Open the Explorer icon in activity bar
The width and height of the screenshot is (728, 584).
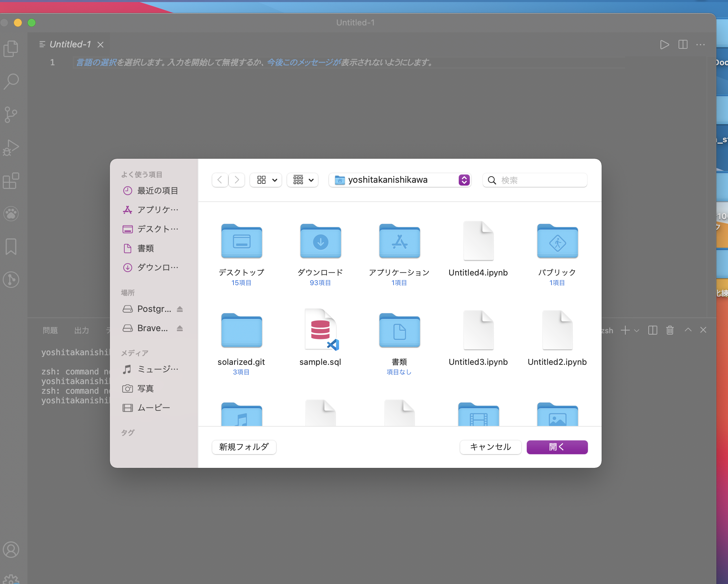click(x=11, y=48)
